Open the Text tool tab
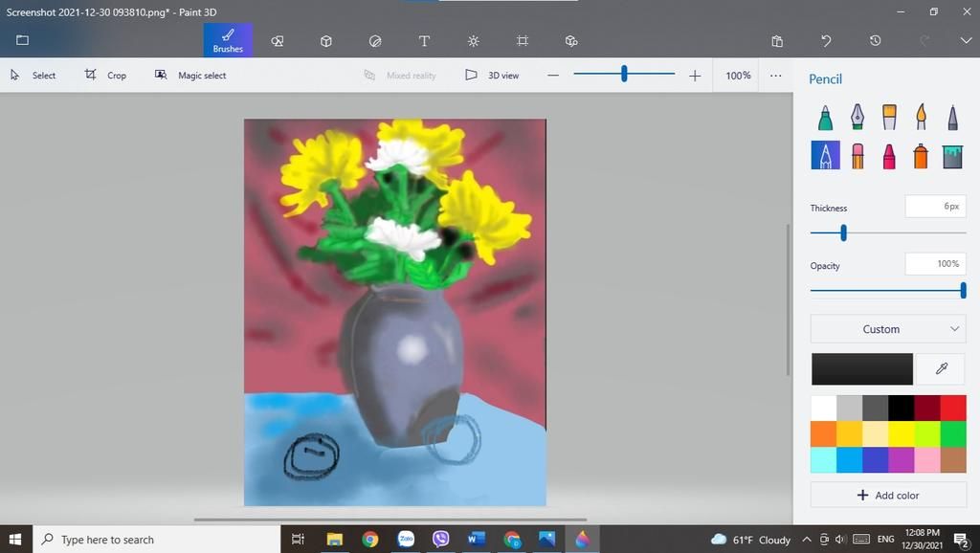 point(424,40)
